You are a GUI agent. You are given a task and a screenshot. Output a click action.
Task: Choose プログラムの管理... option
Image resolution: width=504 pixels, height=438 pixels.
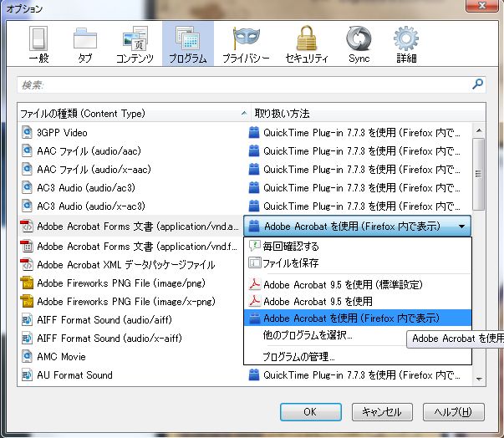point(358,356)
